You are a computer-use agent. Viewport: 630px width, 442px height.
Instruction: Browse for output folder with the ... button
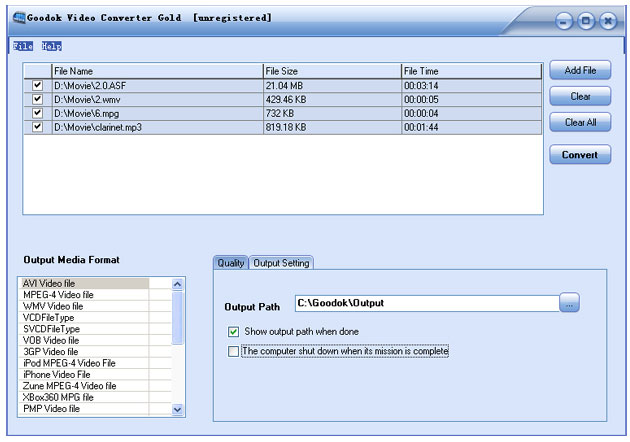pyautogui.click(x=569, y=303)
